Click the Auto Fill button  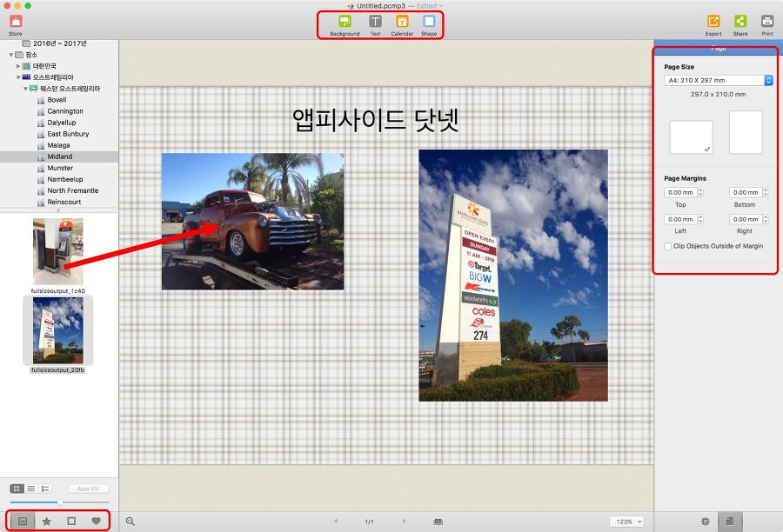[89, 489]
